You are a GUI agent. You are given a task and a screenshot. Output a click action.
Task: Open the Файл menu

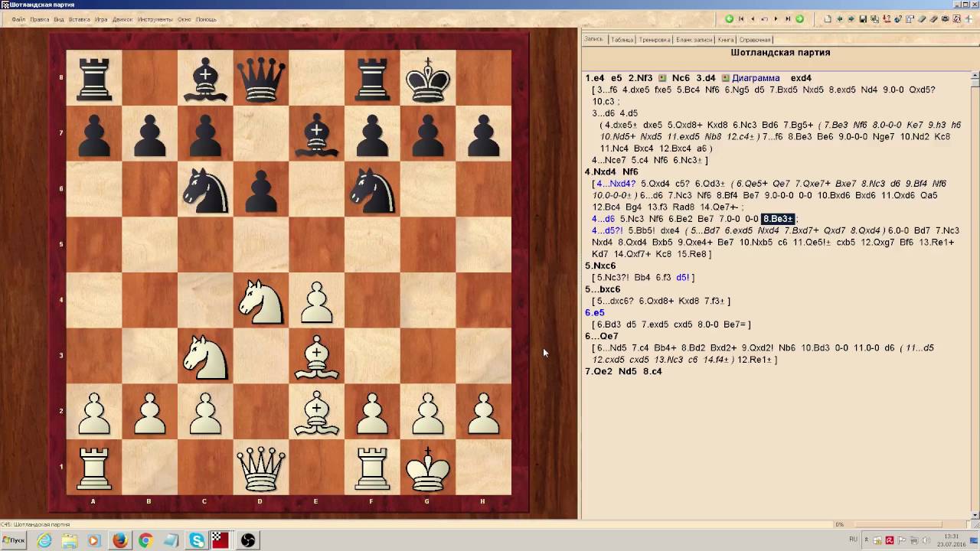[18, 19]
